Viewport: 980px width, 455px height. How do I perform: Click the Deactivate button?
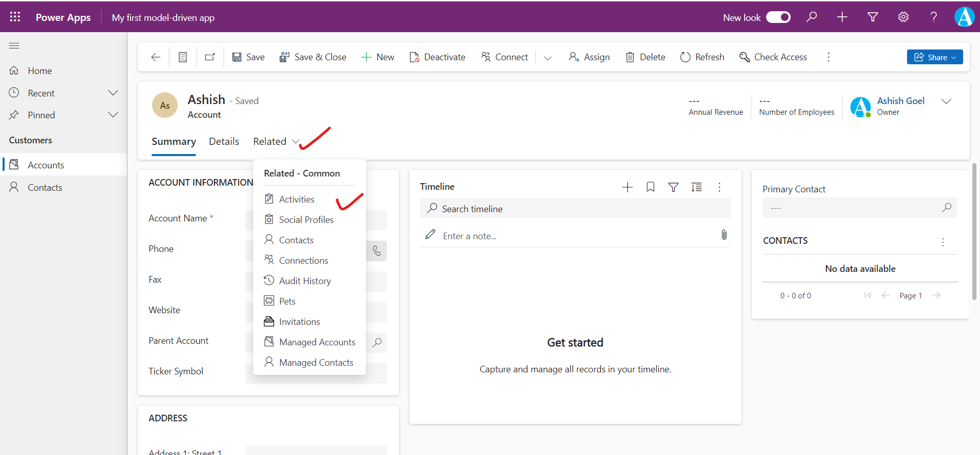pyautogui.click(x=437, y=57)
